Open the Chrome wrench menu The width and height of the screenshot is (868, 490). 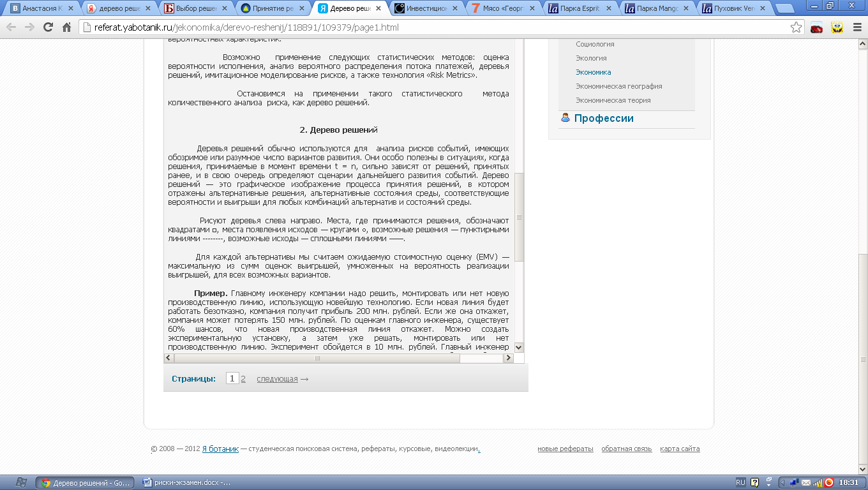pyautogui.click(x=856, y=27)
